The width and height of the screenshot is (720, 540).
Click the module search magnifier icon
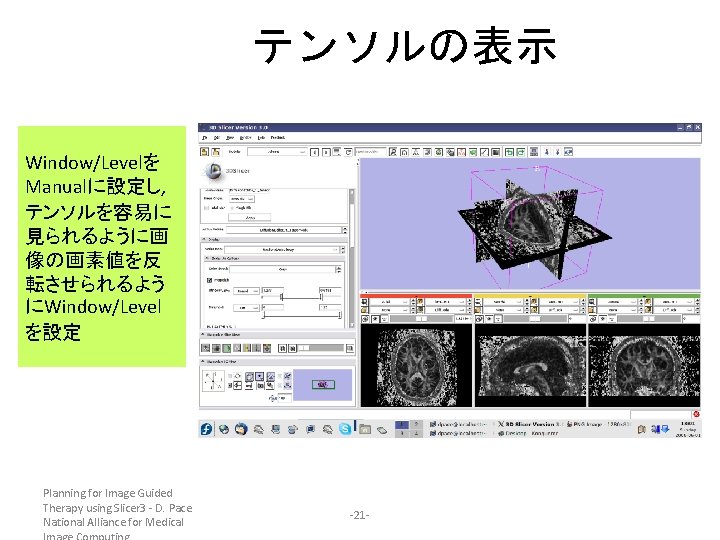pos(393,152)
